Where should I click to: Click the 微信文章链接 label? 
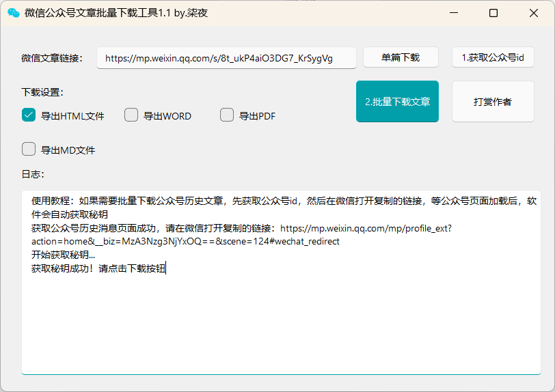pos(52,58)
